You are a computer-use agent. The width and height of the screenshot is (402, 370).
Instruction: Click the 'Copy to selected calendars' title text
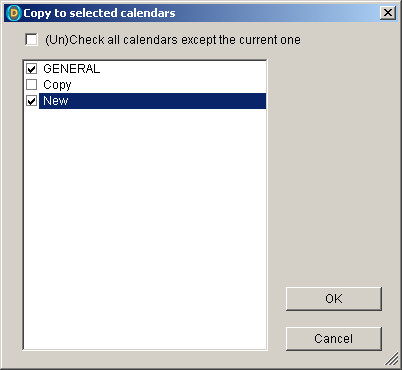click(99, 13)
